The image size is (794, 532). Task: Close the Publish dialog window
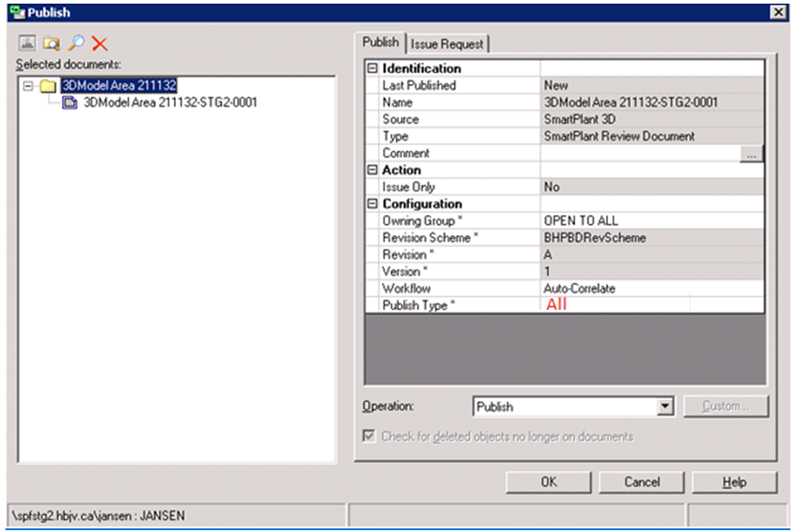point(777,12)
